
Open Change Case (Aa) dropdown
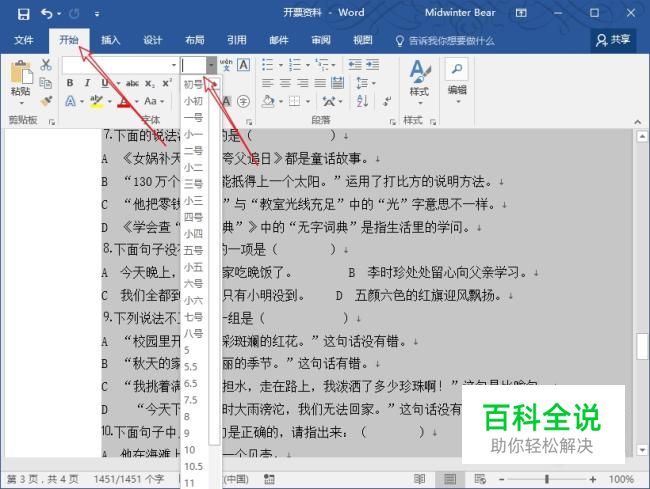pyautogui.click(x=154, y=101)
